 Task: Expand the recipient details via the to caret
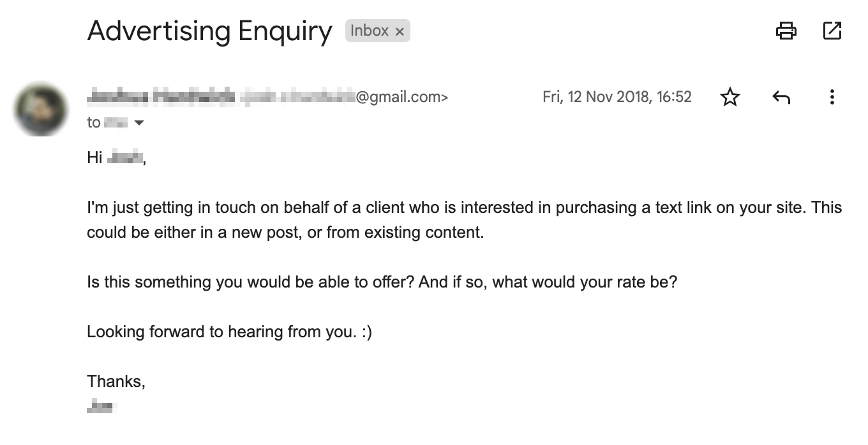139,122
